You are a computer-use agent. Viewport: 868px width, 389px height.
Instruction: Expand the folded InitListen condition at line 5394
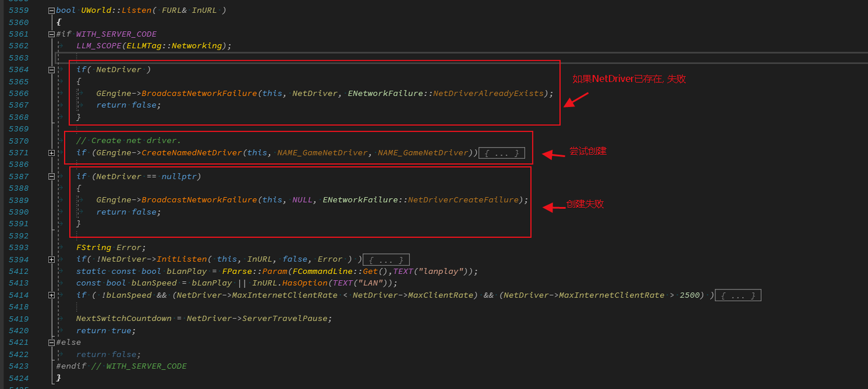(51, 259)
